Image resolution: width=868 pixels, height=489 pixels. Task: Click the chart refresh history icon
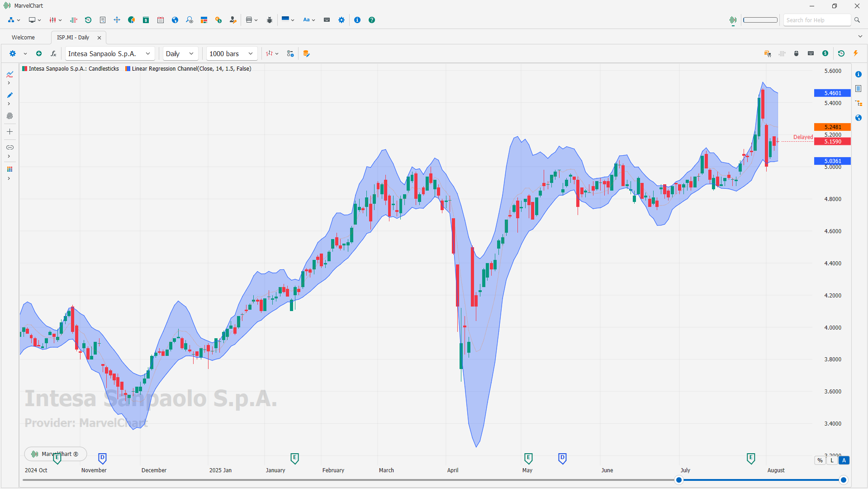[841, 53]
